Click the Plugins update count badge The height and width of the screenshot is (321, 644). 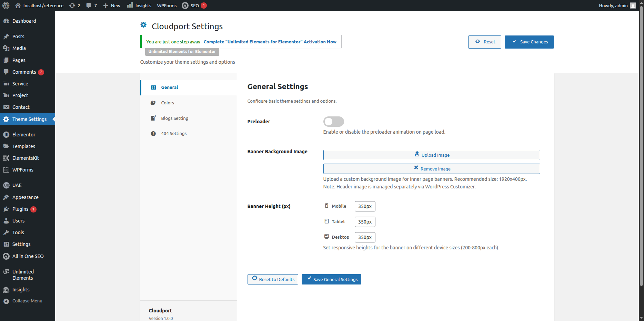(x=33, y=209)
